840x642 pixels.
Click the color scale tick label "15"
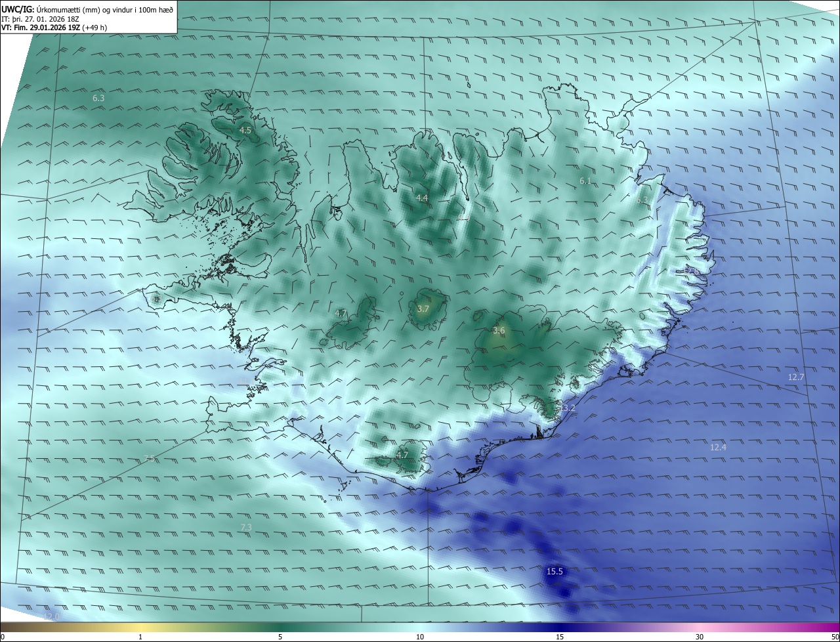pos(560,637)
